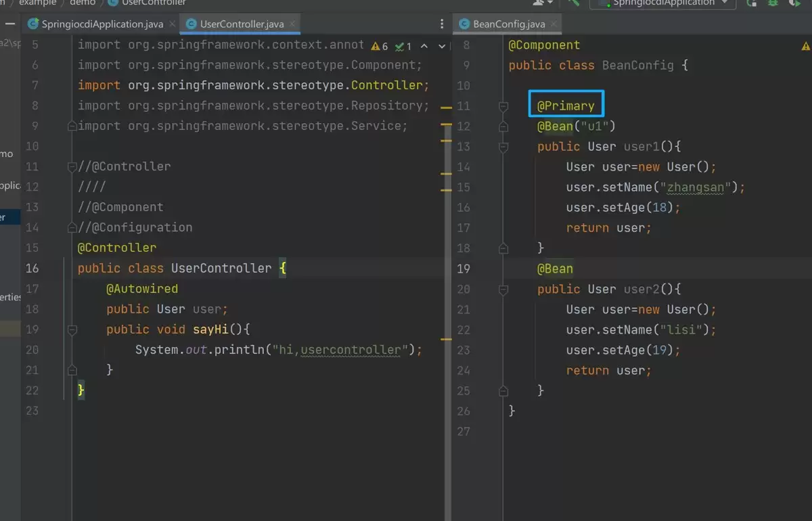Image resolution: width=812 pixels, height=521 pixels.
Task: Click the debug bug icon in toolbar
Action: [773, 2]
